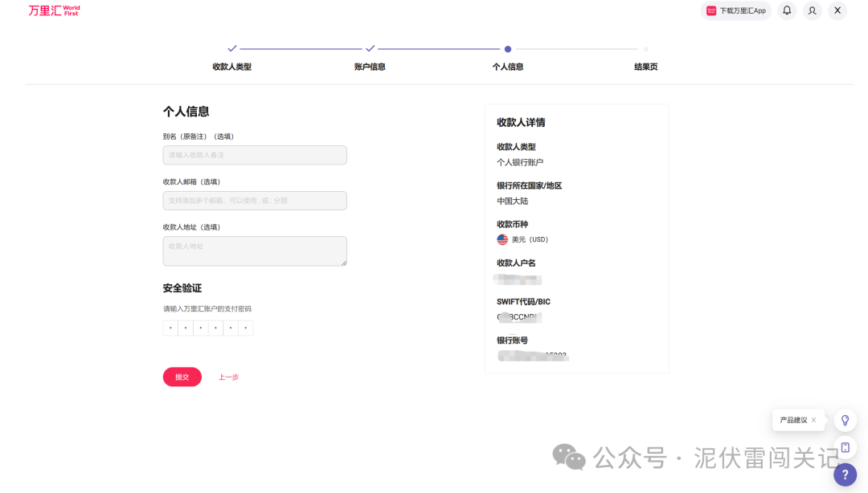Open the user account icon in the header

pyautogui.click(x=812, y=10)
